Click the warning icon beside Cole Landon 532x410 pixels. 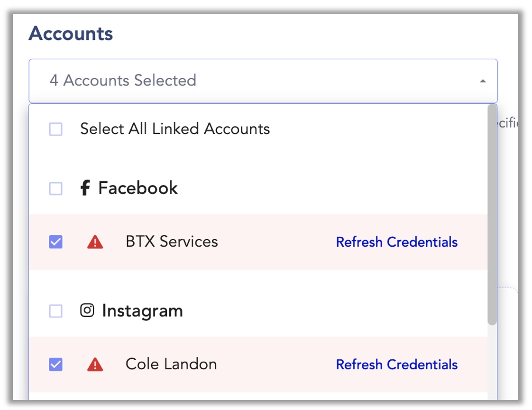pos(95,364)
